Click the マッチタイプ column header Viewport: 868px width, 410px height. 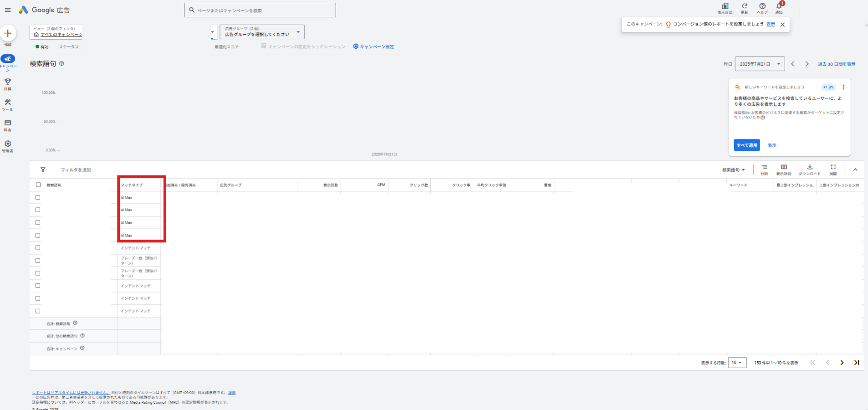[x=132, y=185]
